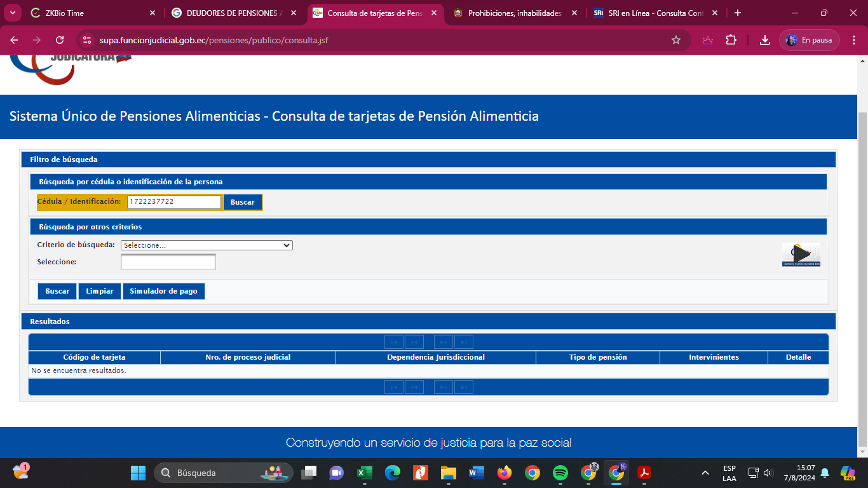Reload the page with the refresh icon
The height and width of the screenshot is (488, 868).
60,40
